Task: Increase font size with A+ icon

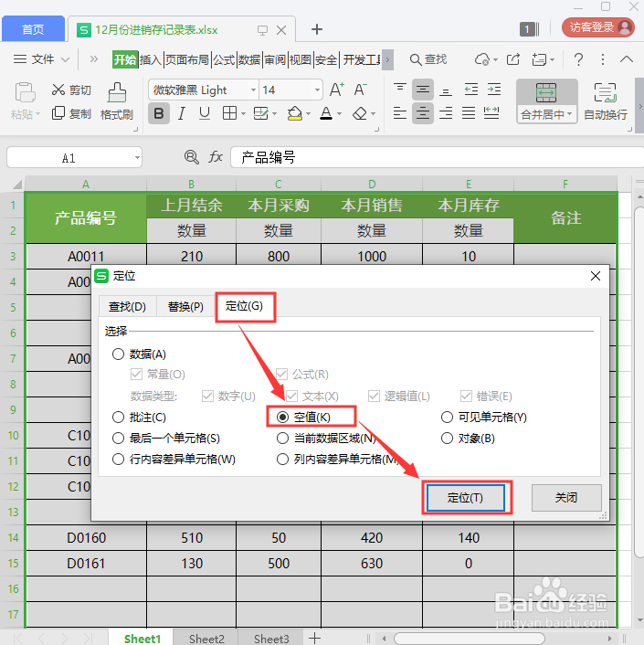Action: click(x=337, y=90)
